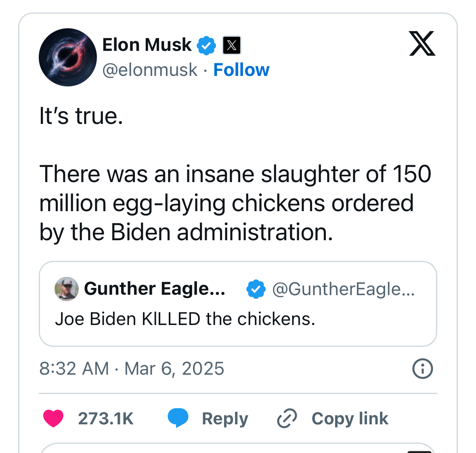Click Gunther Eagle's small profile photo
476x453 pixels.
tap(66, 289)
